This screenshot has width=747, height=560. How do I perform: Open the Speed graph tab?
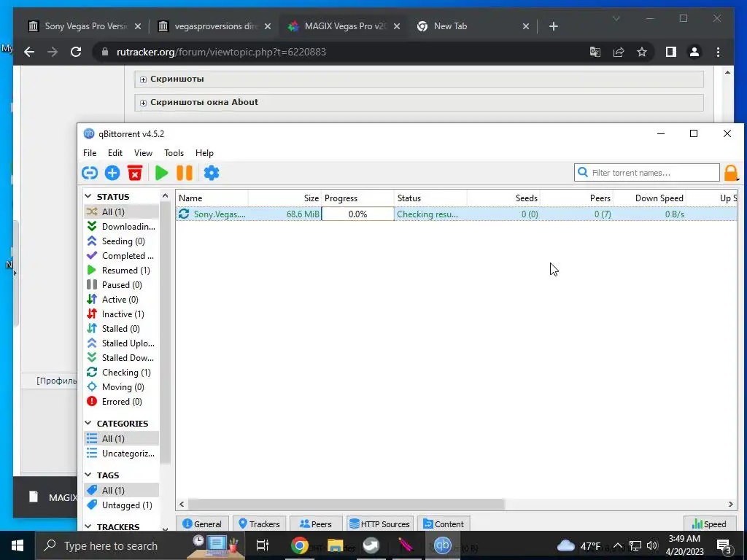(709, 524)
